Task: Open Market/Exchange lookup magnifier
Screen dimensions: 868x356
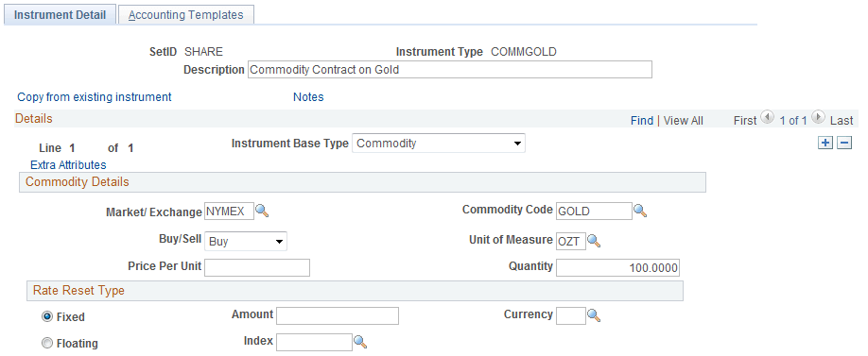Action: (x=262, y=211)
